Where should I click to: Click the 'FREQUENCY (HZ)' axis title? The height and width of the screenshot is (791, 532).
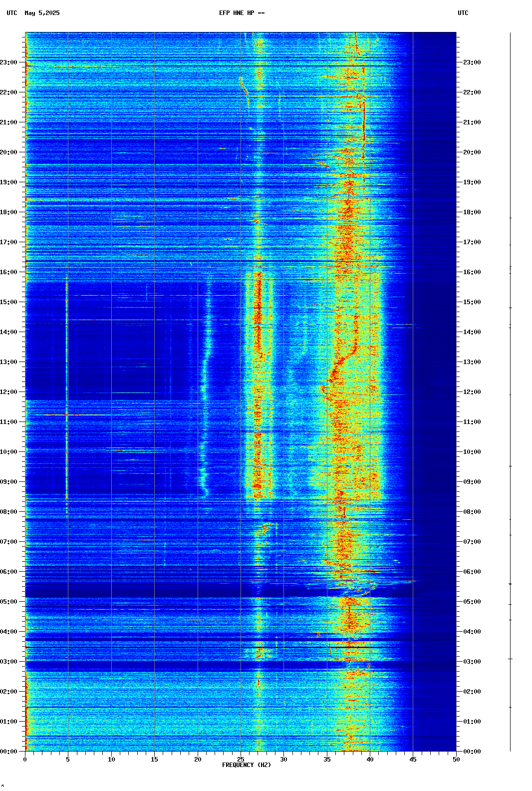[x=247, y=765]
